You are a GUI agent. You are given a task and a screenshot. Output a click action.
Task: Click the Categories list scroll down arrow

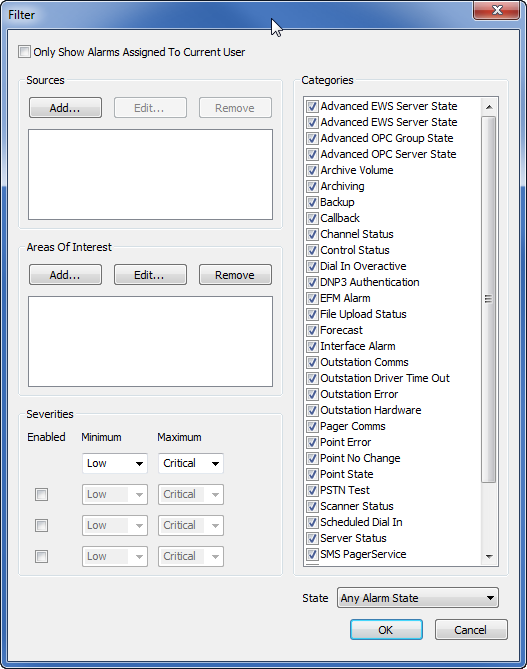pos(489,557)
